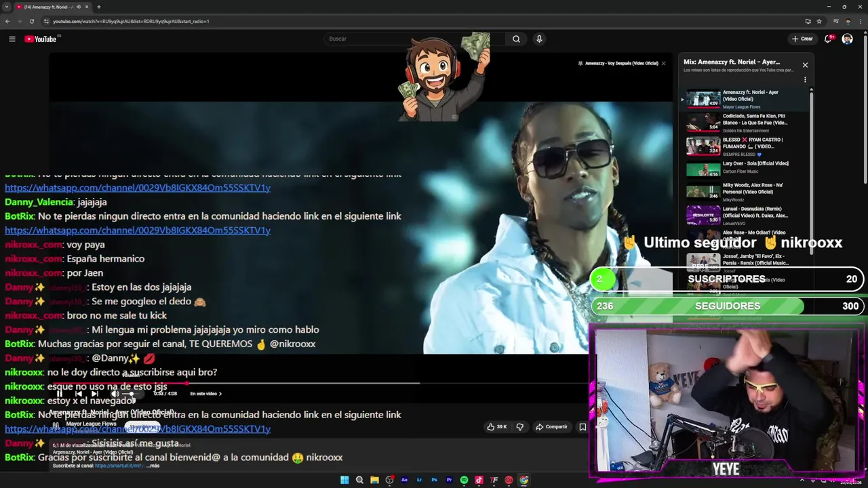Image resolution: width=868 pixels, height=488 pixels.
Task: Close the Amenazzy YouTube tab
Action: click(x=87, y=7)
